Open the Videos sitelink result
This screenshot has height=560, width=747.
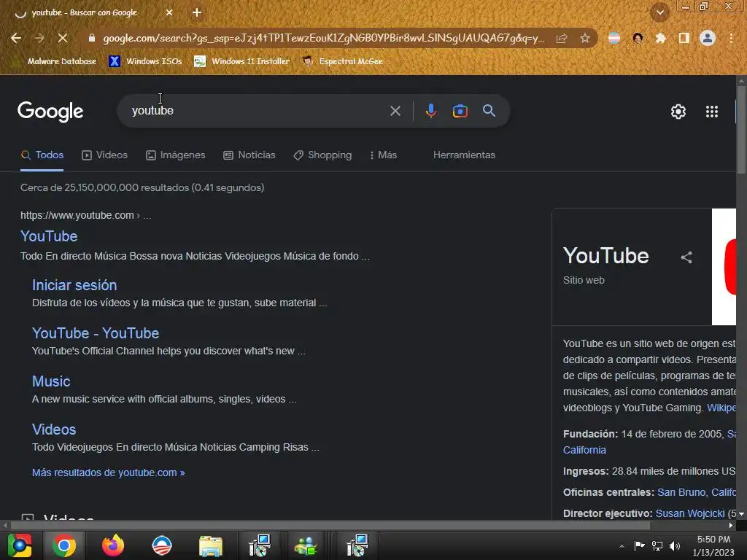pos(54,429)
